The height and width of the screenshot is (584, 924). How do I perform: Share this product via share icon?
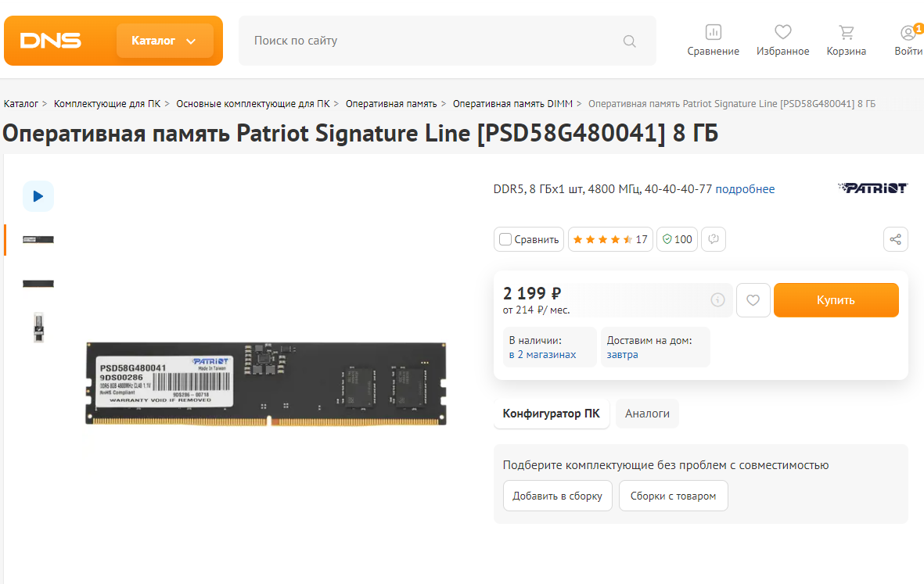[896, 239]
